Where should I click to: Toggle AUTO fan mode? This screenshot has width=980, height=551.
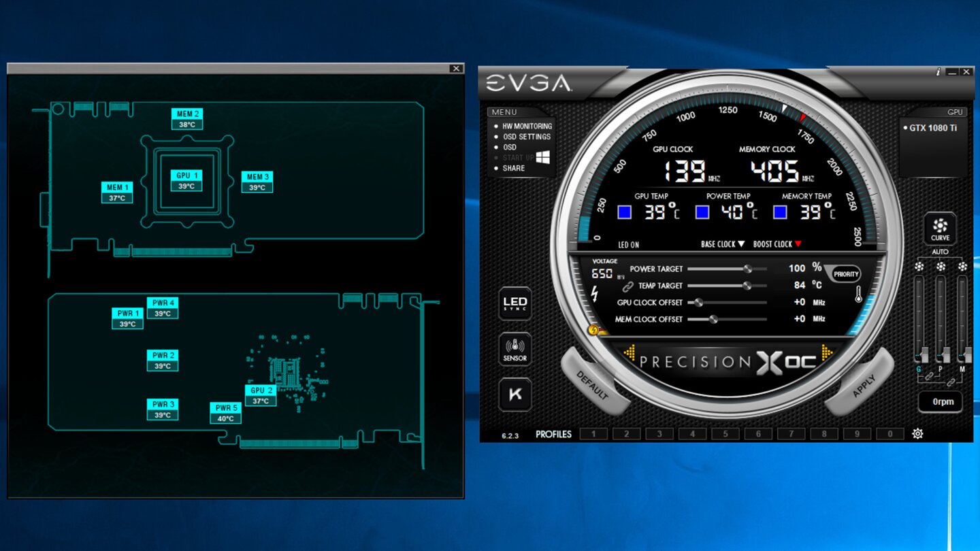940,252
